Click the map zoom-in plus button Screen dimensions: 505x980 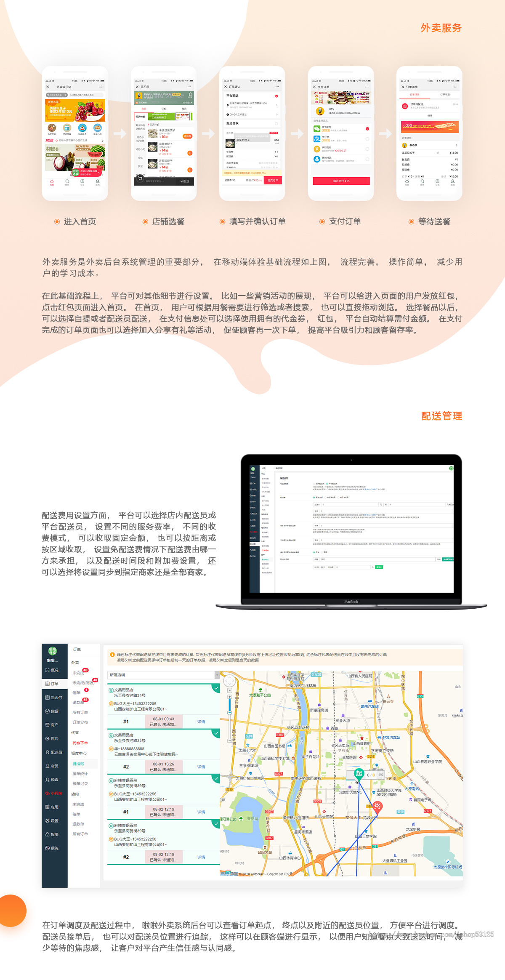tap(229, 697)
